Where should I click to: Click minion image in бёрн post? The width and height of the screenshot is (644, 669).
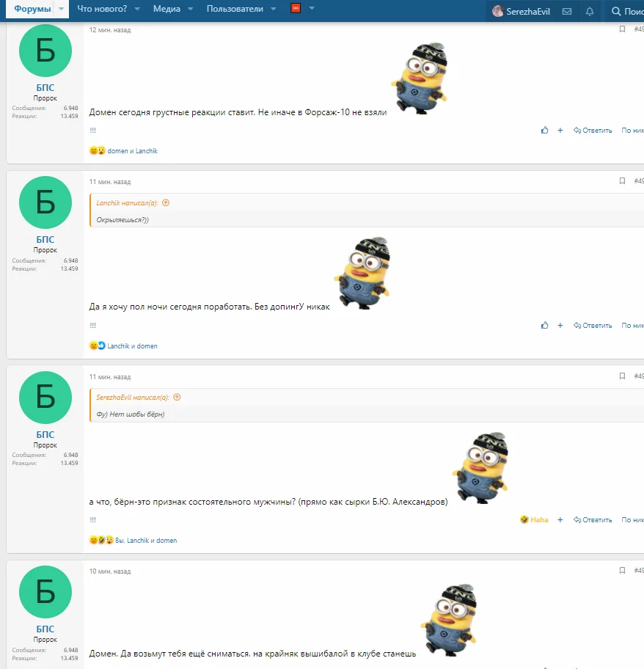click(x=480, y=468)
